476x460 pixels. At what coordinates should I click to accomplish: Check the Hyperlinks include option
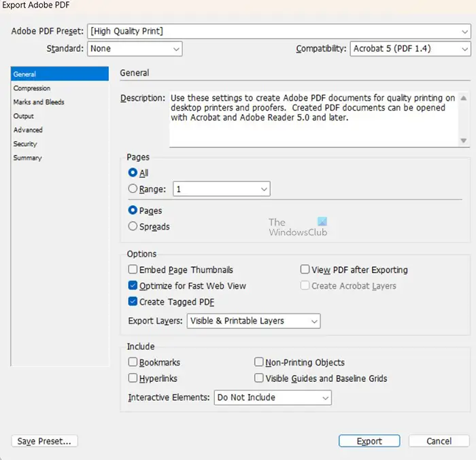click(x=133, y=378)
